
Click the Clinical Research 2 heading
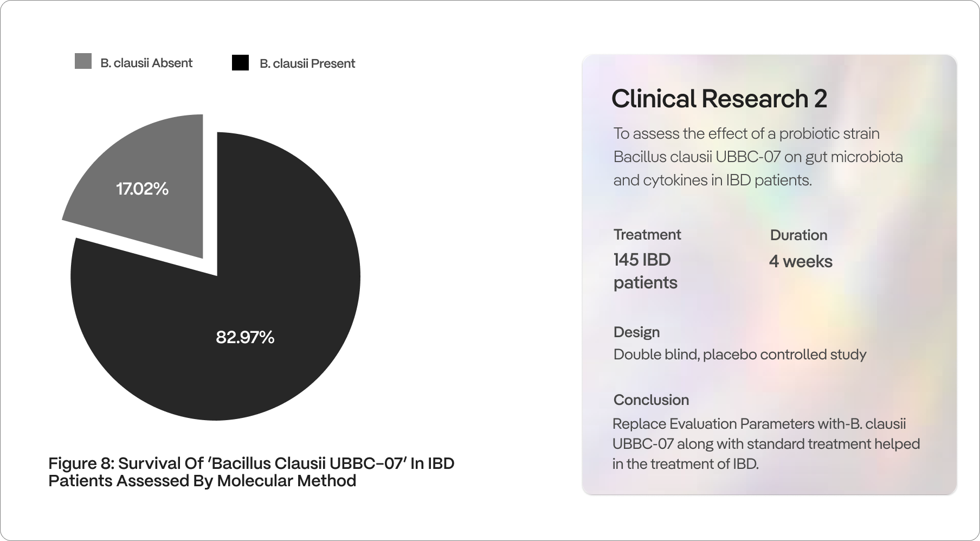719,99
